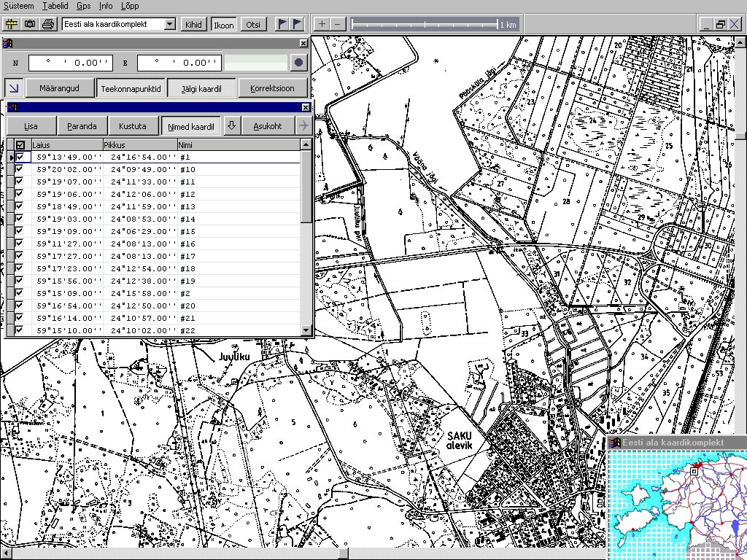Open the Tabelid menu
The height and width of the screenshot is (560, 747).
tap(55, 6)
